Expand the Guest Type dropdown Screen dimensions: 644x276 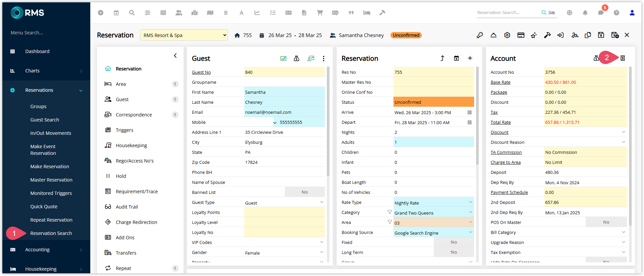(322, 202)
